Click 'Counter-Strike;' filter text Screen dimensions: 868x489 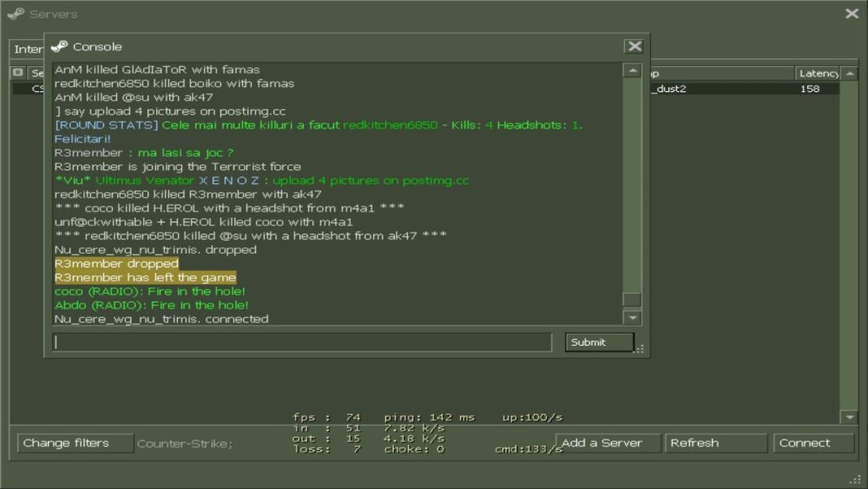pyautogui.click(x=184, y=444)
